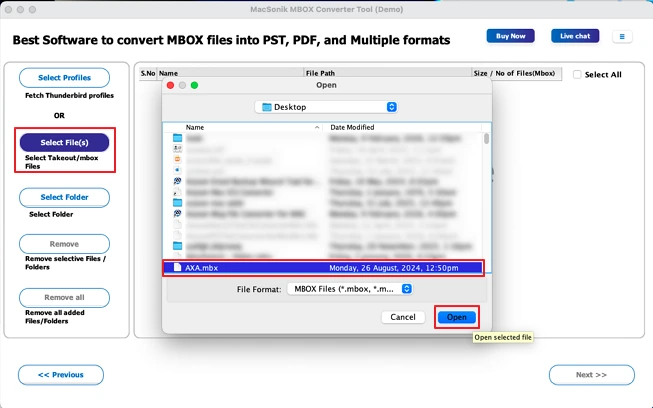Click the Desktop folder icon in path popup
Screen dimensions: 653x408
(x=267, y=107)
